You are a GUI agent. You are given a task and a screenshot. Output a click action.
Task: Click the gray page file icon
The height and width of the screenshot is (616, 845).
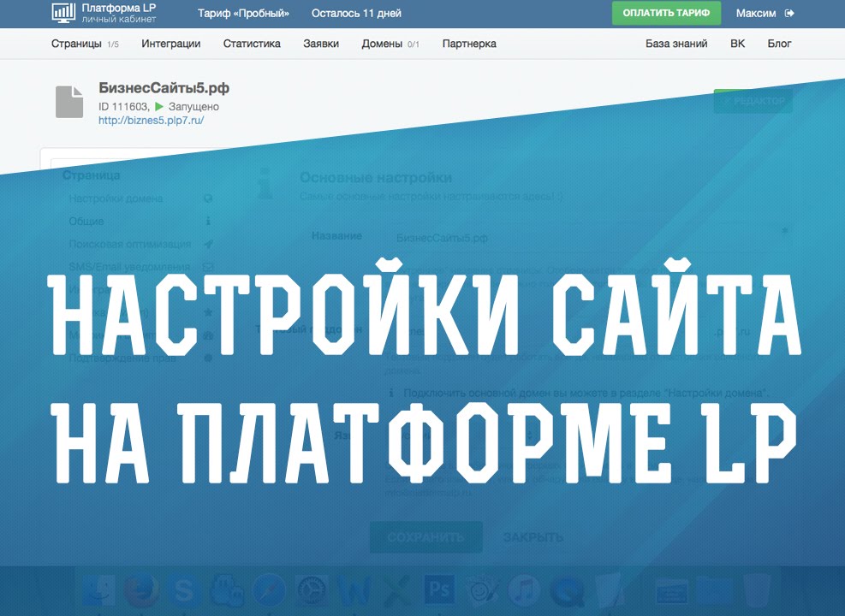coord(69,101)
